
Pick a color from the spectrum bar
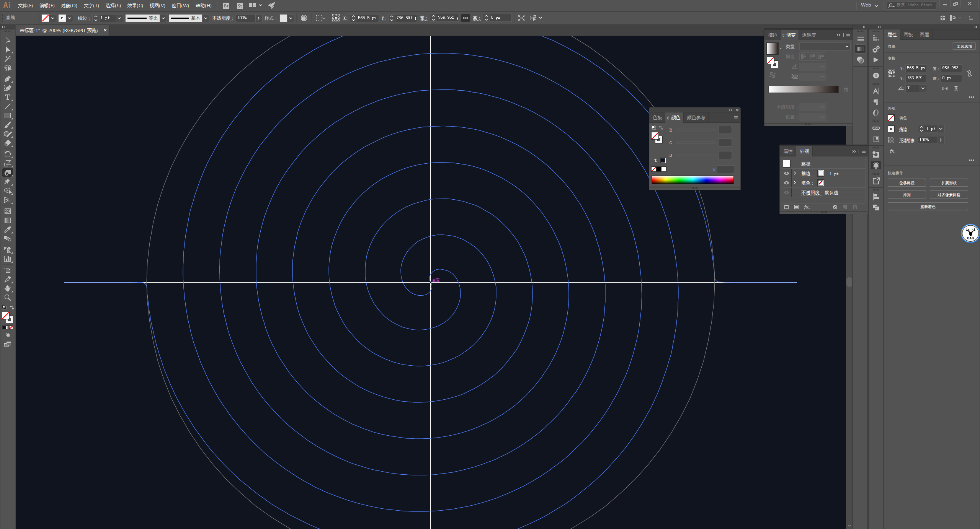[x=692, y=180]
